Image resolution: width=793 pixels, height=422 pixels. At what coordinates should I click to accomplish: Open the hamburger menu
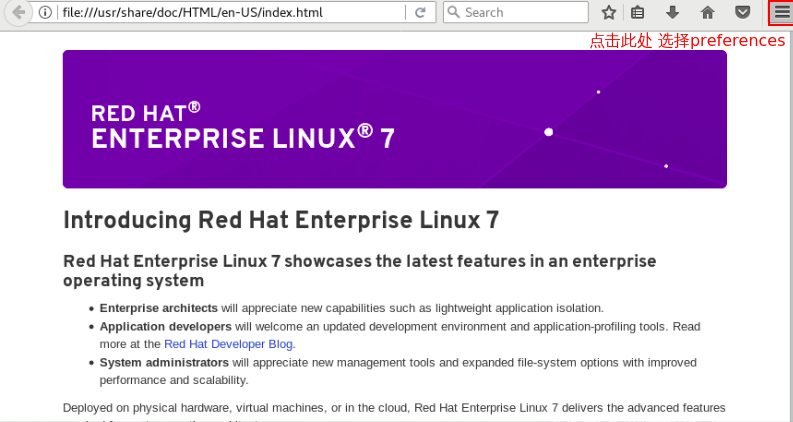pyautogui.click(x=782, y=13)
